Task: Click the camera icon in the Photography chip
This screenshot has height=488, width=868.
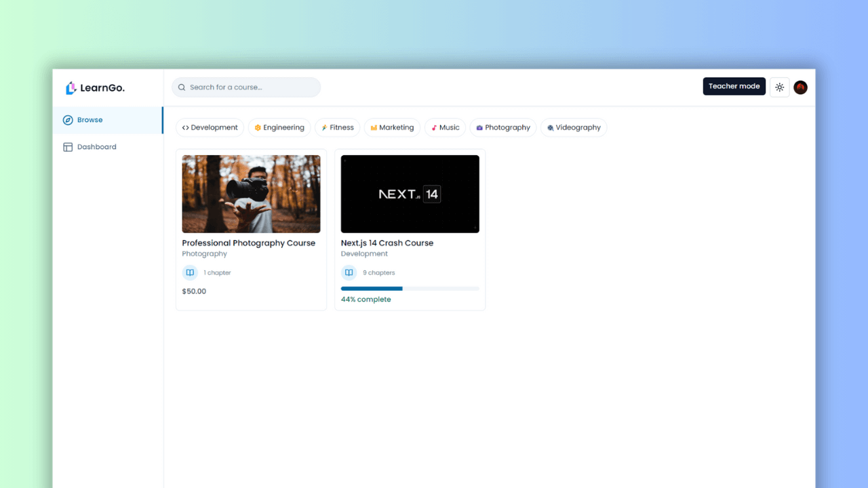Action: click(x=479, y=127)
